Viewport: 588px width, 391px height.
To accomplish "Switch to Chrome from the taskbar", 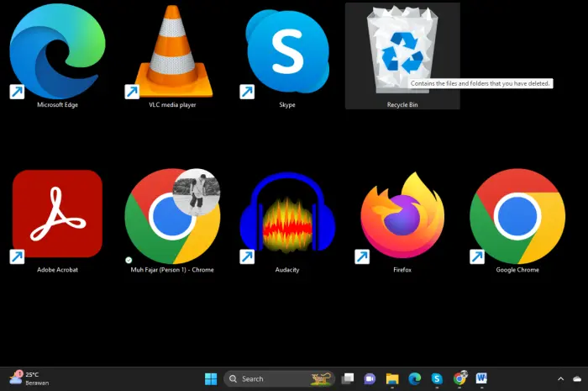I will click(459, 379).
